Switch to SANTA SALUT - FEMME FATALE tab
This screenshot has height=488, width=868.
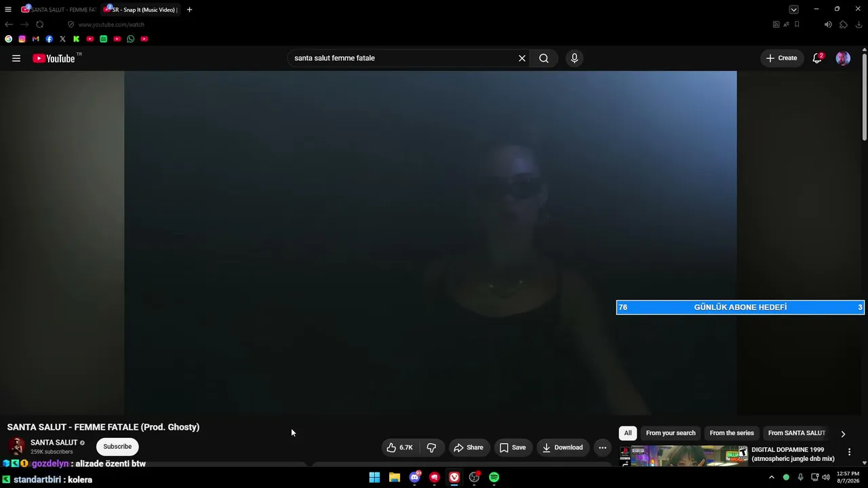tap(59, 9)
